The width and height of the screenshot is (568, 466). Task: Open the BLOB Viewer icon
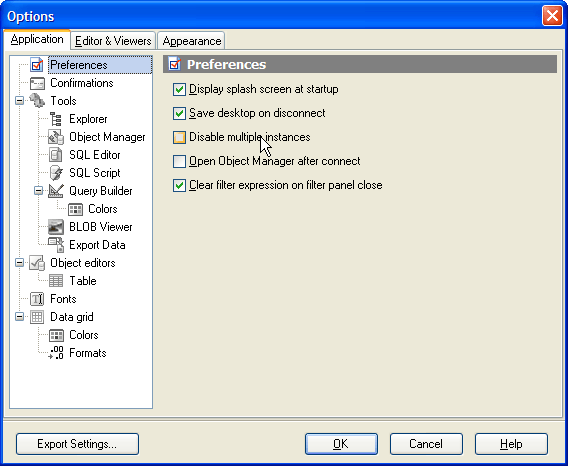(56, 227)
